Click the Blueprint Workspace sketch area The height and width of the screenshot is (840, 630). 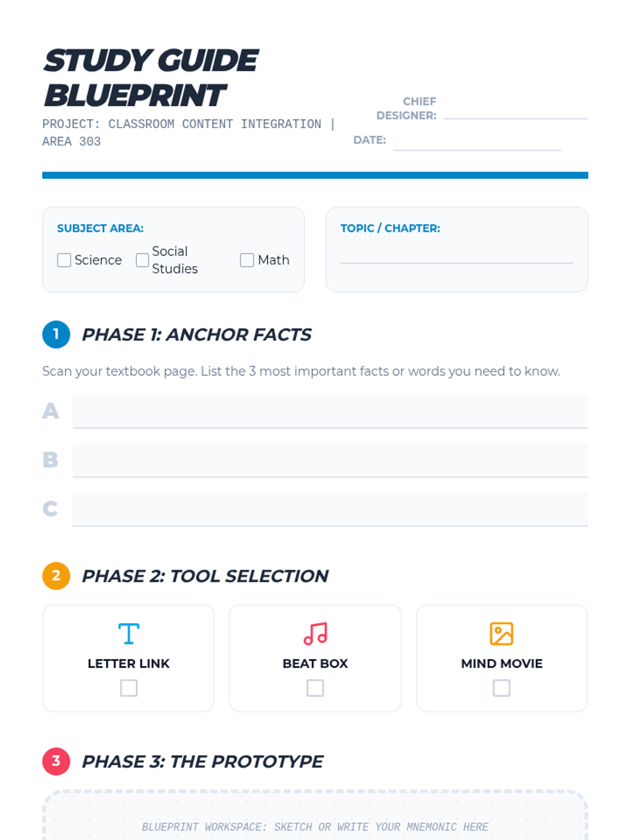tap(315, 815)
